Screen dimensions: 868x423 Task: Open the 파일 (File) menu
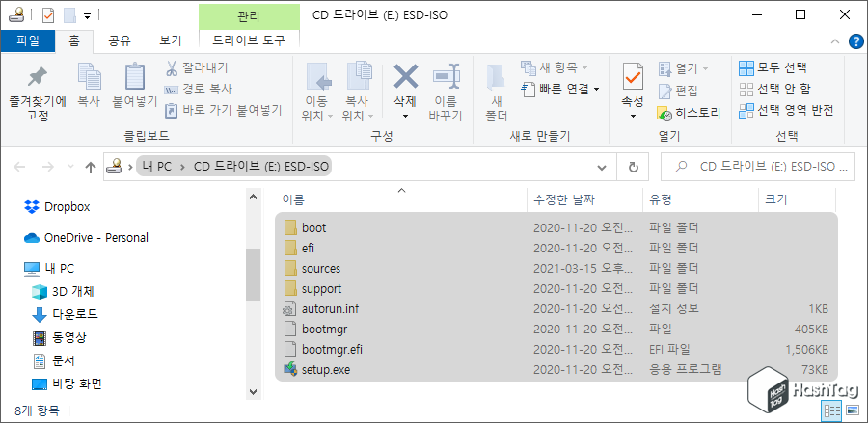pos(28,40)
